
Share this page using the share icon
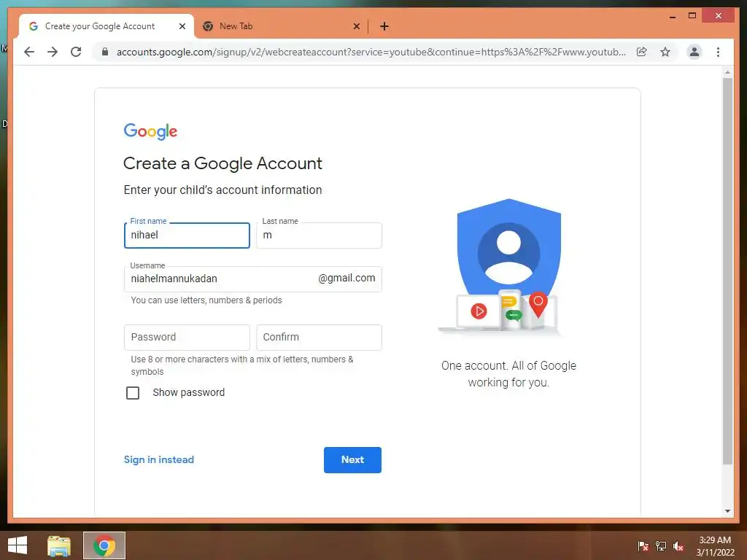pos(642,52)
